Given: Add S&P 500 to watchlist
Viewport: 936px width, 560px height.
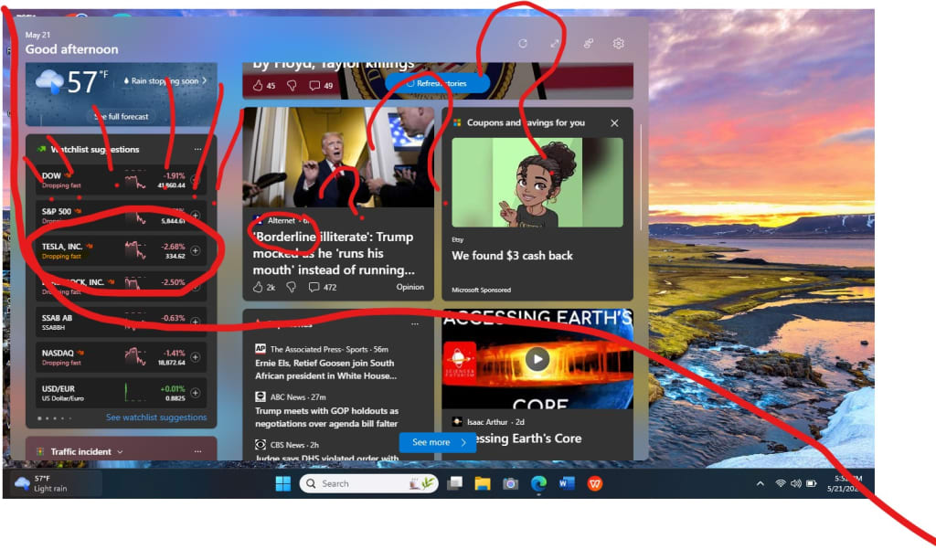Looking at the screenshot, I should [x=196, y=216].
